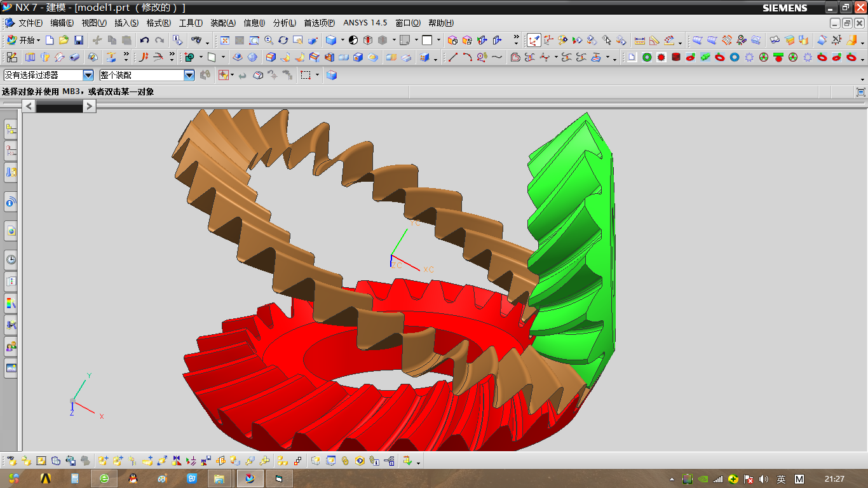Select the Zoom magnifier tool
The height and width of the screenshot is (488, 868).
click(x=268, y=40)
